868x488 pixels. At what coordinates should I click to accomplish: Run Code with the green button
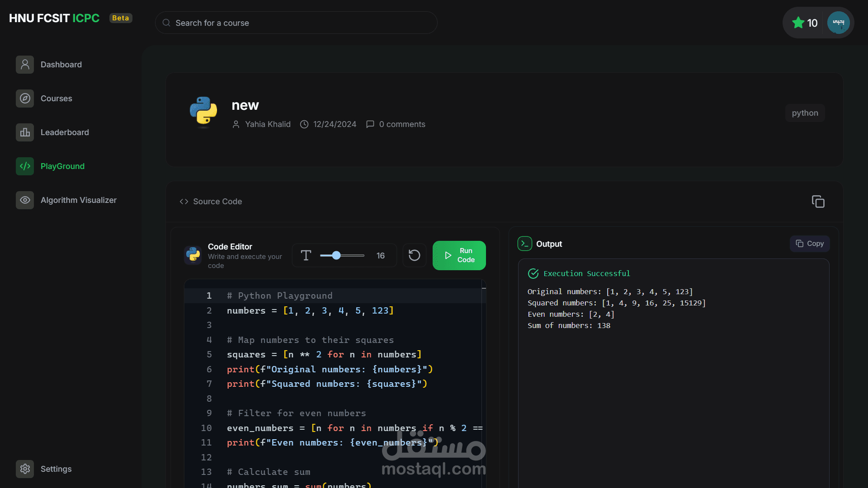(459, 255)
